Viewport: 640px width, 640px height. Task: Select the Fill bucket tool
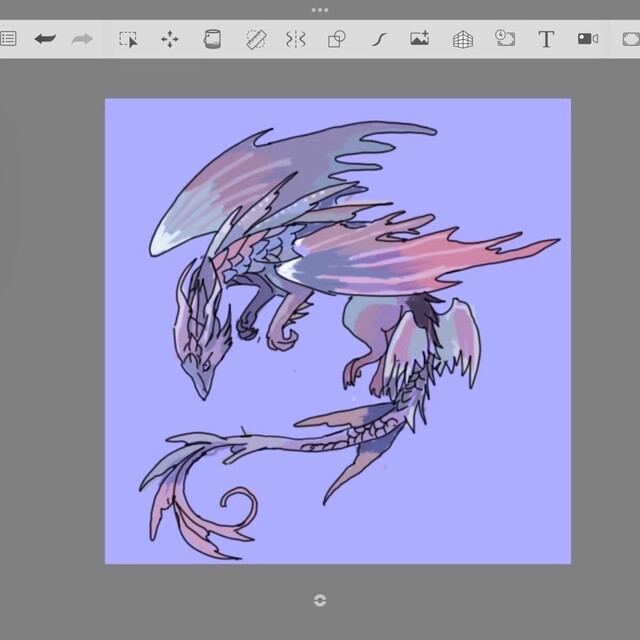point(212,39)
